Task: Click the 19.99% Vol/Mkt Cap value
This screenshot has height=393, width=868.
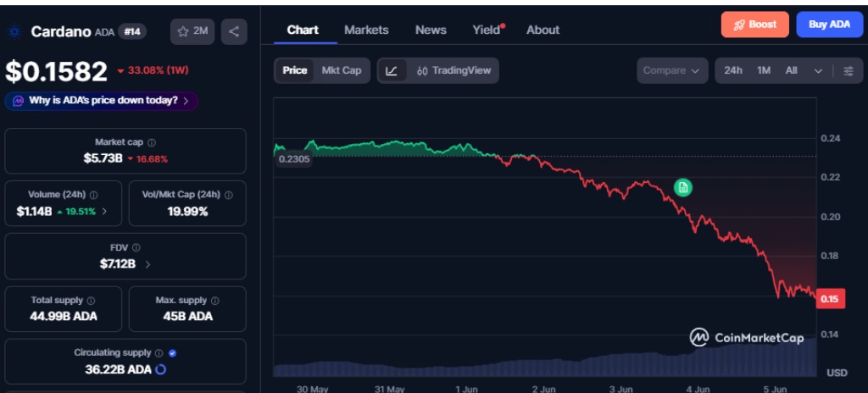Action: click(x=187, y=212)
